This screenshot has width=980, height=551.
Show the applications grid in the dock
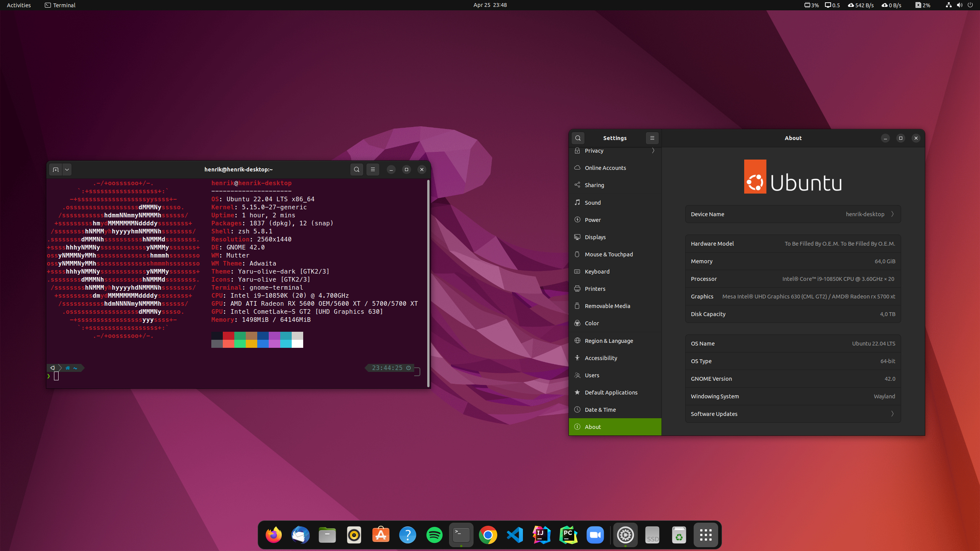tap(706, 535)
